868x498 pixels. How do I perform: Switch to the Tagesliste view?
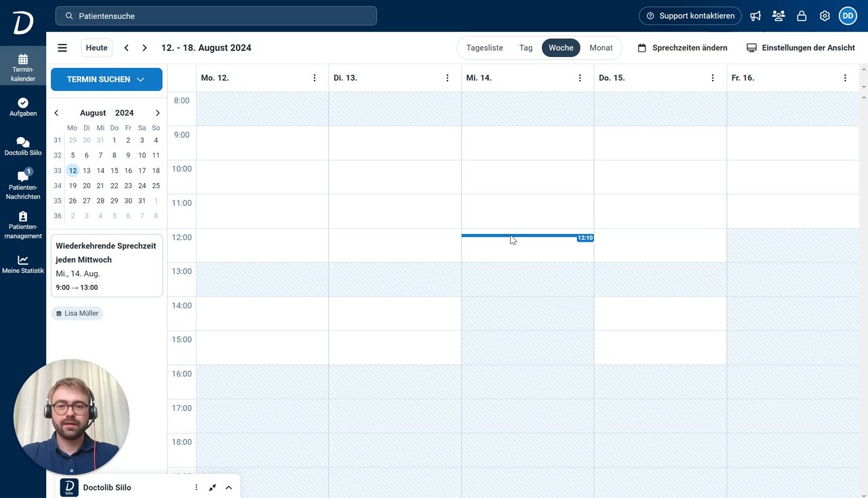(x=485, y=47)
